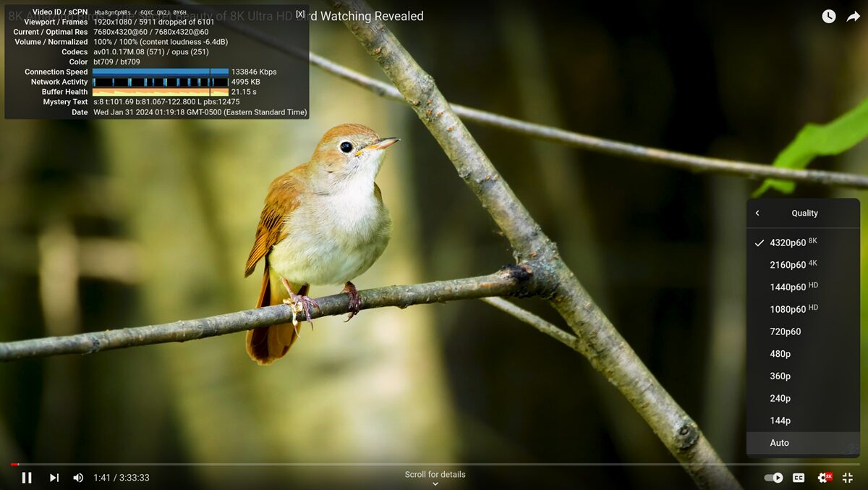The width and height of the screenshot is (868, 490).
Task: Select 1080p60 HD quality
Action: [803, 309]
